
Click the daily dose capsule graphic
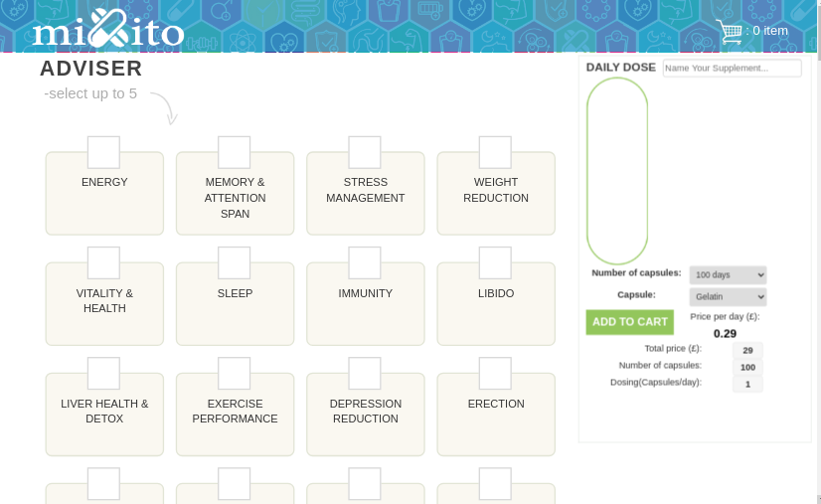click(616, 170)
